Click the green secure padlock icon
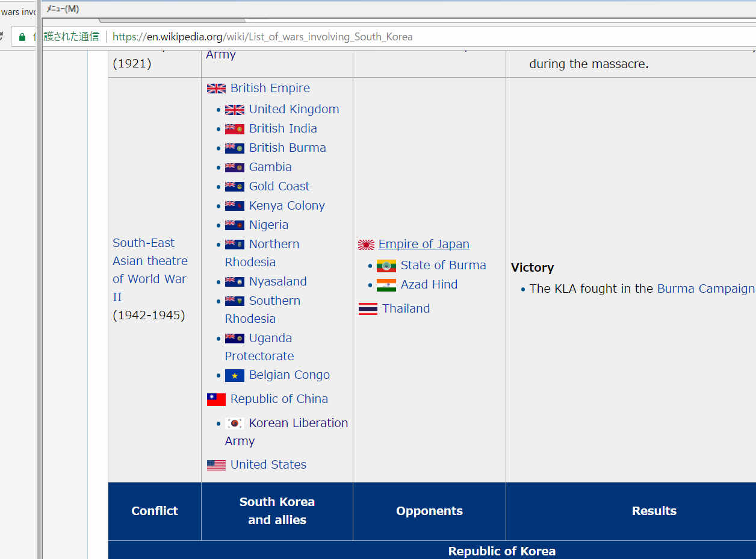Viewport: 756px width, 559px height. [x=22, y=37]
